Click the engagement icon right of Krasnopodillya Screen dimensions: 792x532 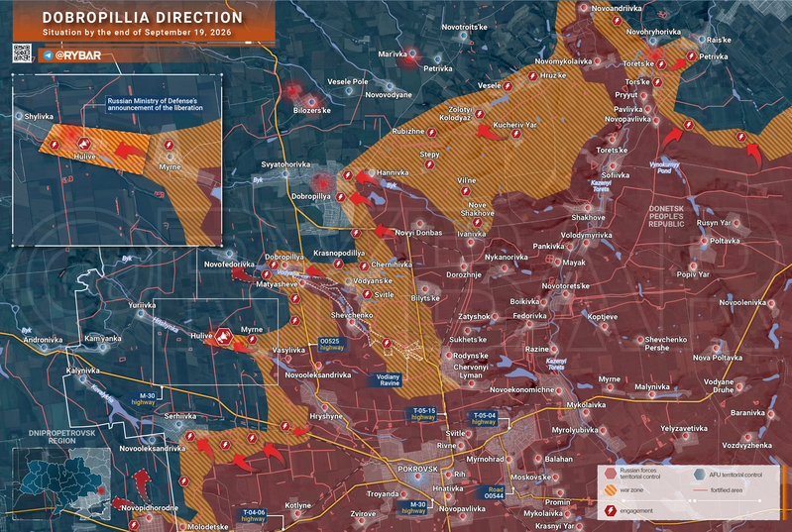pos(338,264)
